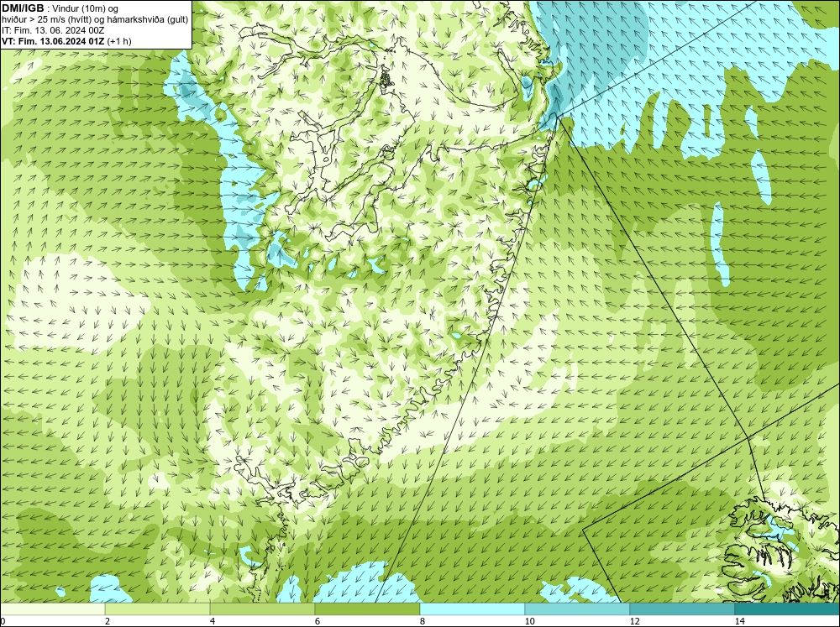Click the legend value 10
Screen dimensions: 840x627
click(530, 621)
